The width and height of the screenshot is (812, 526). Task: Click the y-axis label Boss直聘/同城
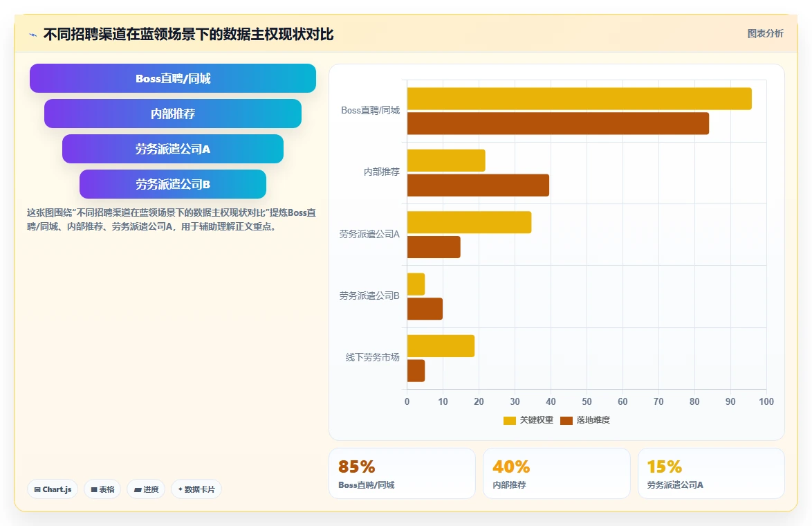370,110
